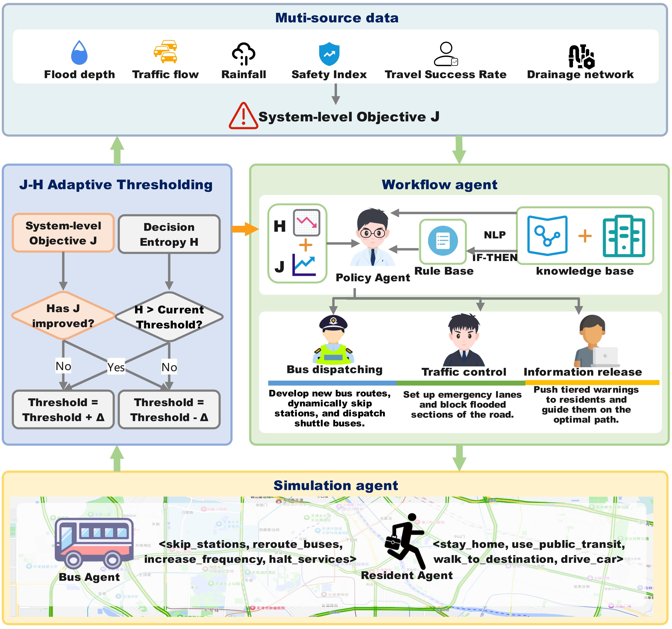Click the blue Safety Index shield icon
Screen dimensions: 672x629
point(329,53)
